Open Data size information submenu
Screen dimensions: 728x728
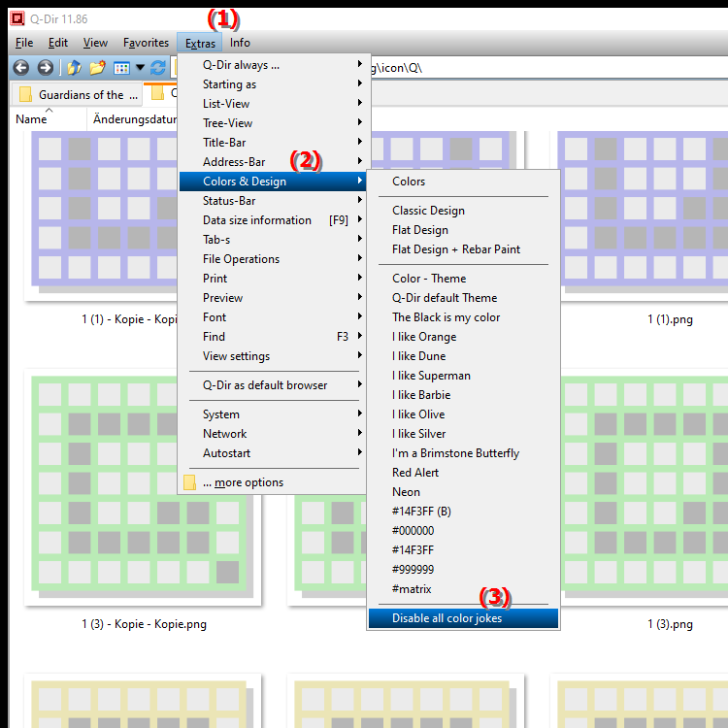click(273, 220)
